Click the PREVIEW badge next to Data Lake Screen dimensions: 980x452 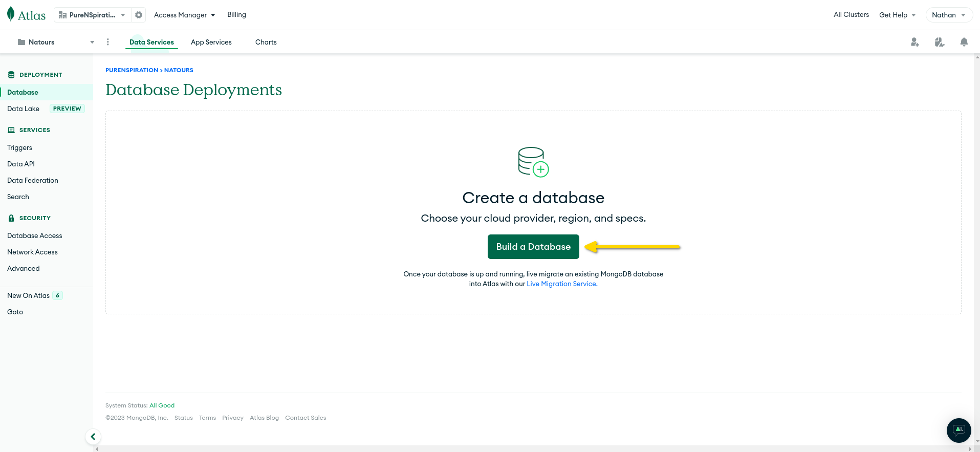click(67, 109)
